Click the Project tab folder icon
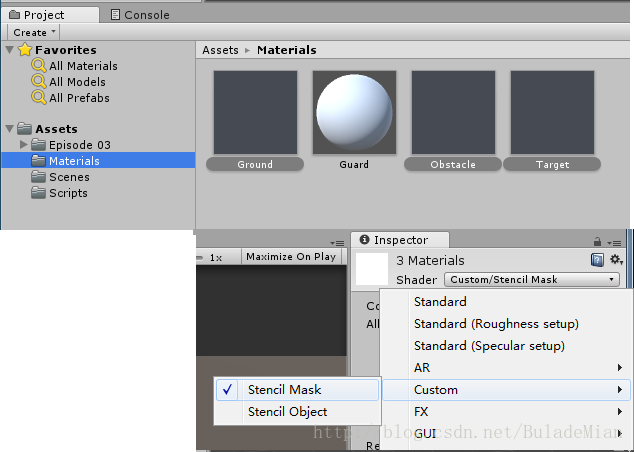Viewport: 634px width, 452px height. click(15, 15)
